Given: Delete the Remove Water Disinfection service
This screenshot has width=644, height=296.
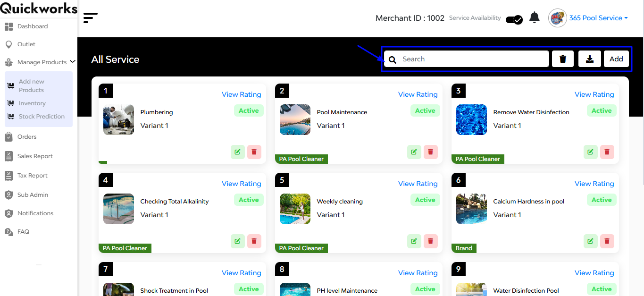Looking at the screenshot, I should (607, 152).
